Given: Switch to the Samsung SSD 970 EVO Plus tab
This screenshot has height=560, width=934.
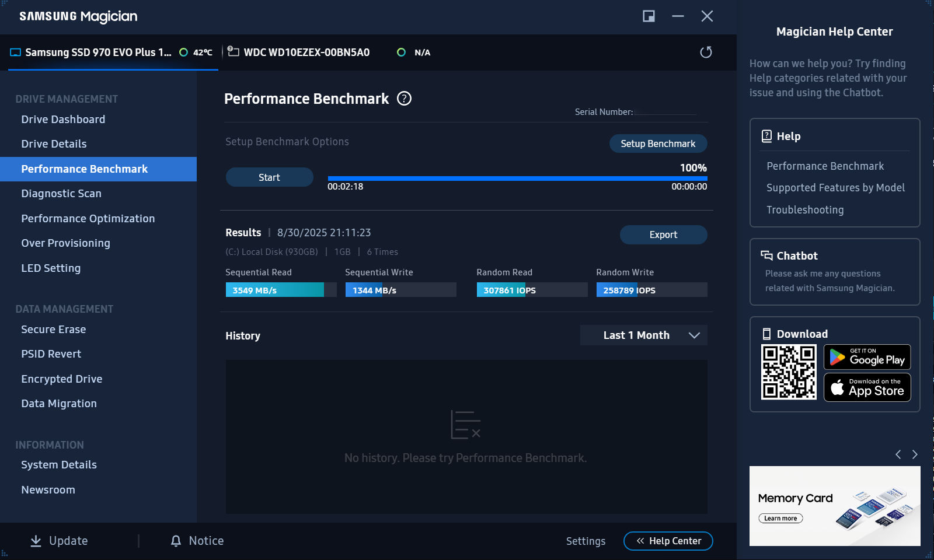Looking at the screenshot, I should pyautogui.click(x=113, y=52).
